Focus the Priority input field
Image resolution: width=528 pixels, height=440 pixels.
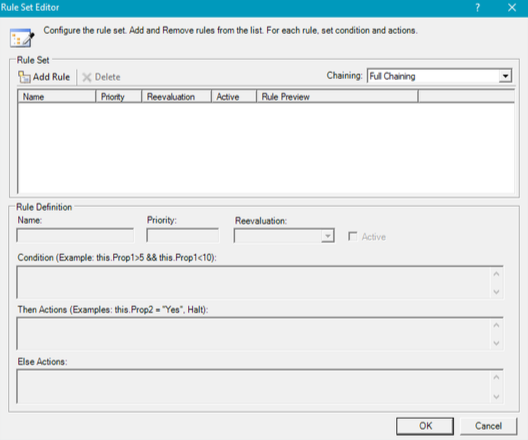tap(183, 235)
